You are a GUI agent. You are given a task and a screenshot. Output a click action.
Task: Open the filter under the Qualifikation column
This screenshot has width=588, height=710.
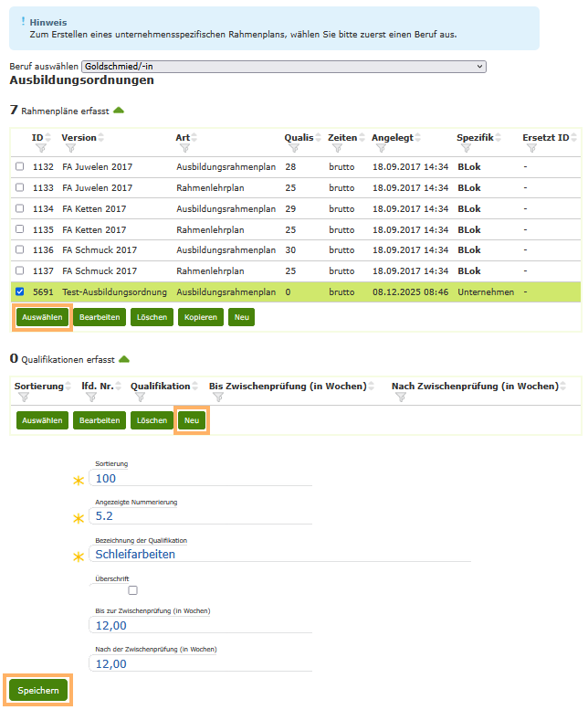[139, 397]
